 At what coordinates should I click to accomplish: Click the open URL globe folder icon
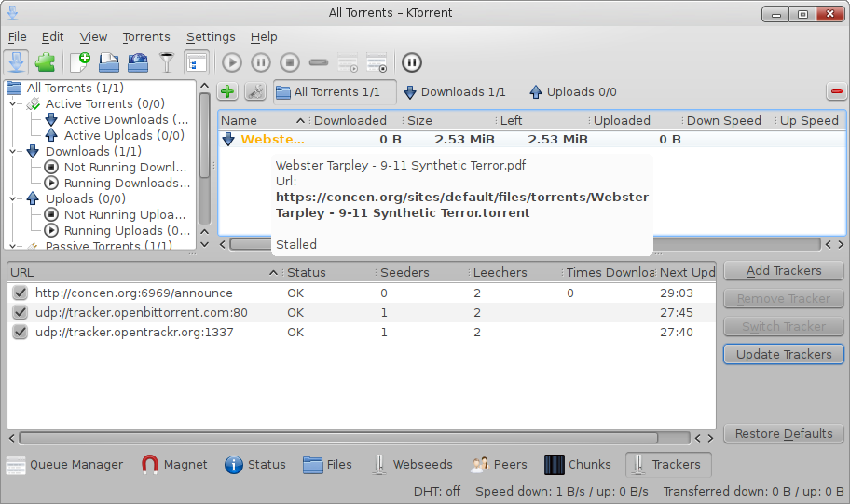point(138,62)
